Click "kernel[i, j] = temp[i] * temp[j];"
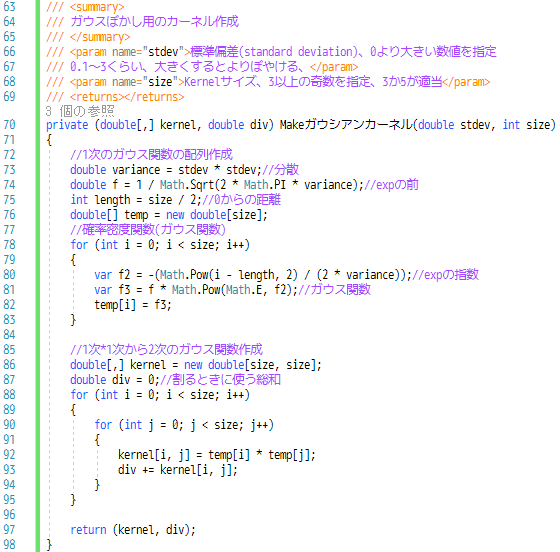Screen dimensions: 560x552 point(217,455)
